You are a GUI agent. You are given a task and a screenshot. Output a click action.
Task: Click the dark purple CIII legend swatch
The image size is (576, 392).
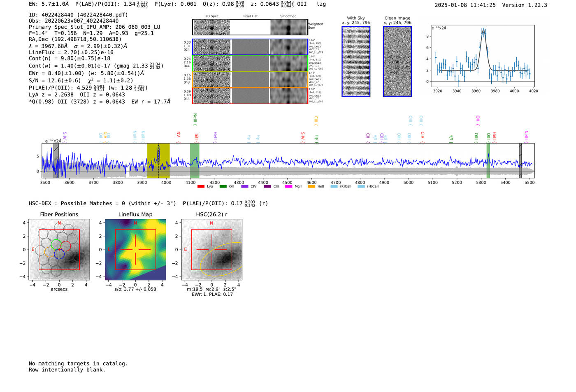[267, 186]
